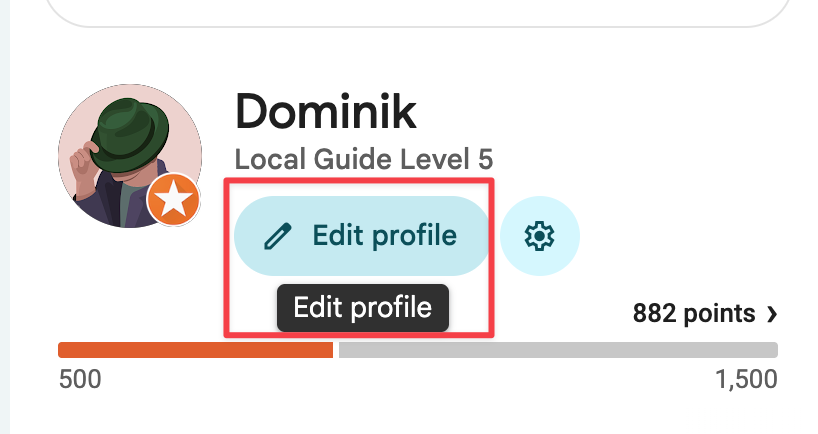Click the gap between progress bar segments
818x434 pixels.
pos(336,350)
